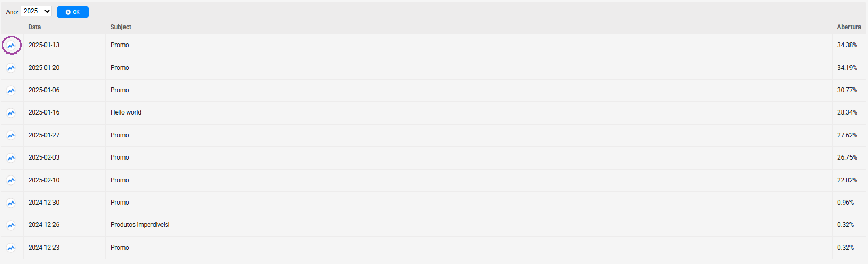The width and height of the screenshot is (868, 264).
Task: Click the 34.38% open rate value
Action: [x=847, y=45]
